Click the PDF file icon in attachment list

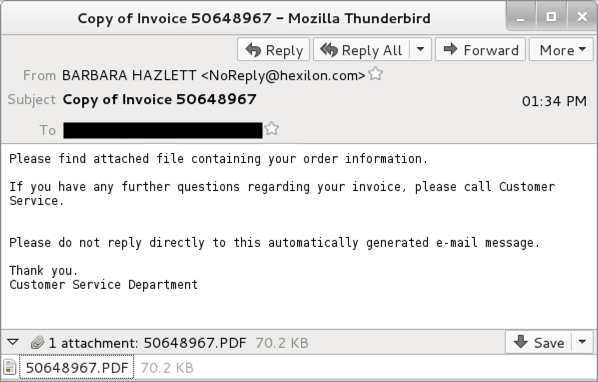click(x=10, y=368)
